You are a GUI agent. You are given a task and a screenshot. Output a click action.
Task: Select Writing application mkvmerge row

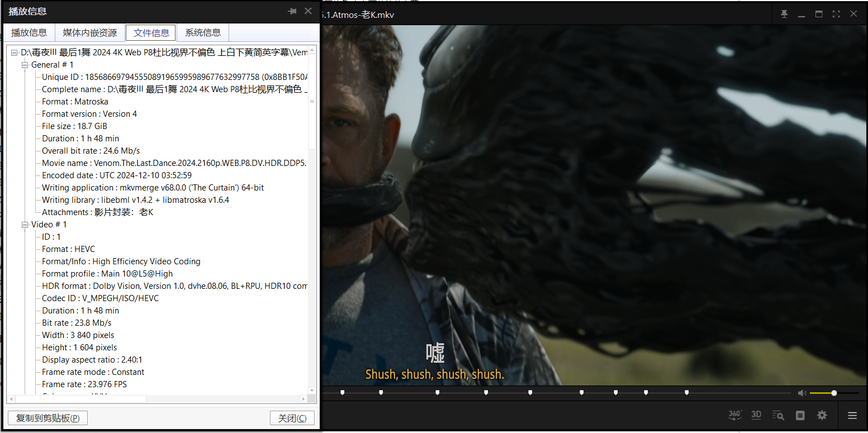[153, 188]
